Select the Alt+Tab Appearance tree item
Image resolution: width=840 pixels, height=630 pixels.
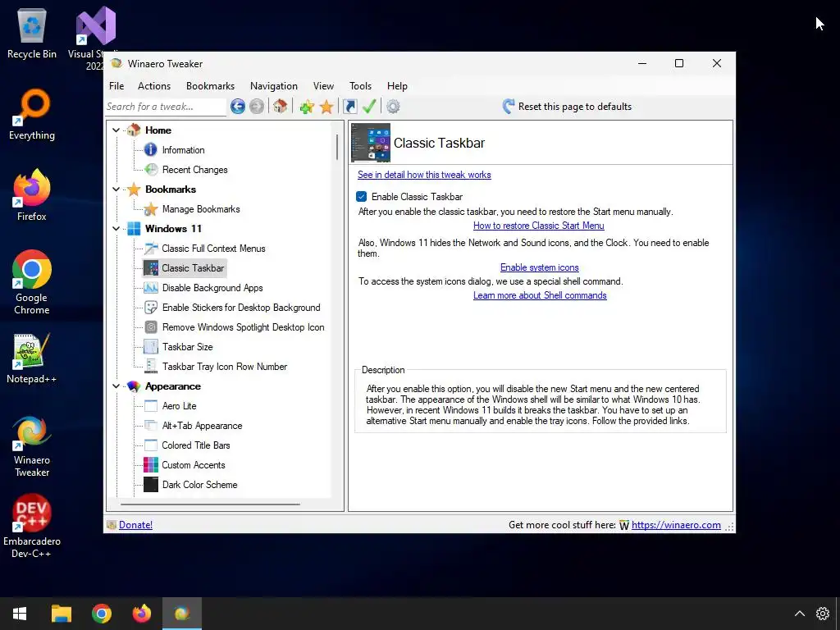pyautogui.click(x=202, y=426)
